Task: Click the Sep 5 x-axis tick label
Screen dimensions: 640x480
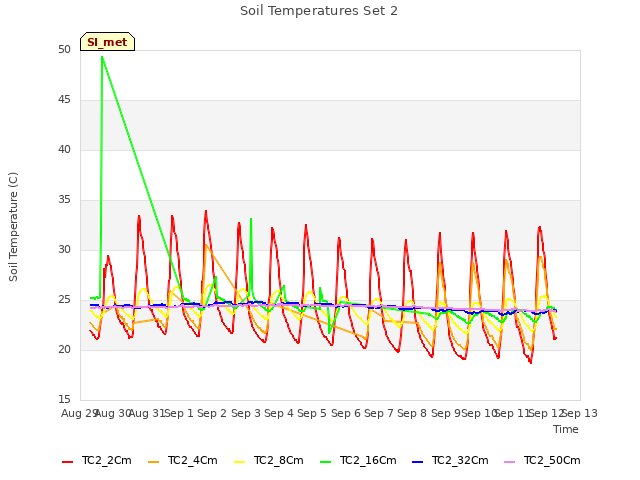Action: (312, 413)
